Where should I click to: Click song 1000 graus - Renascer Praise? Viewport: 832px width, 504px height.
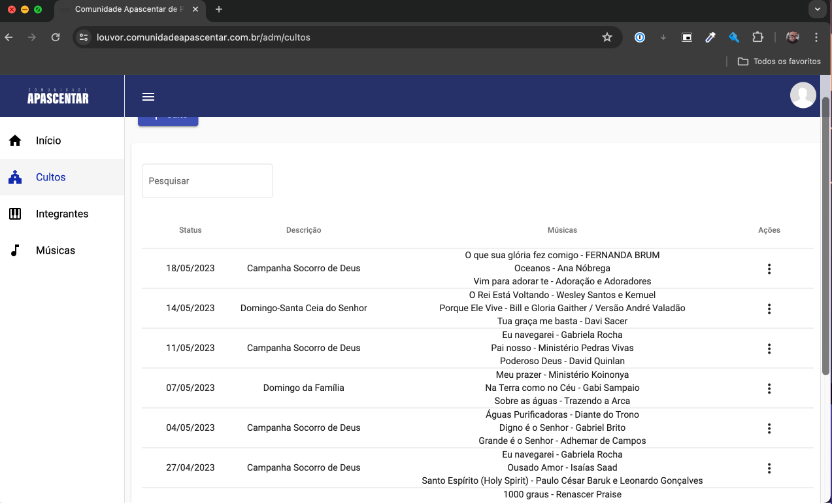(562, 494)
